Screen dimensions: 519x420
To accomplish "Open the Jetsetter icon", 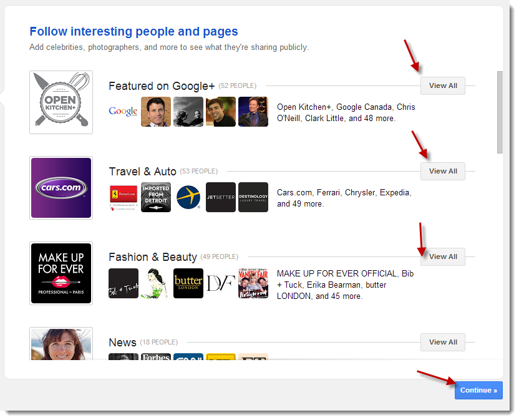I will (x=221, y=197).
